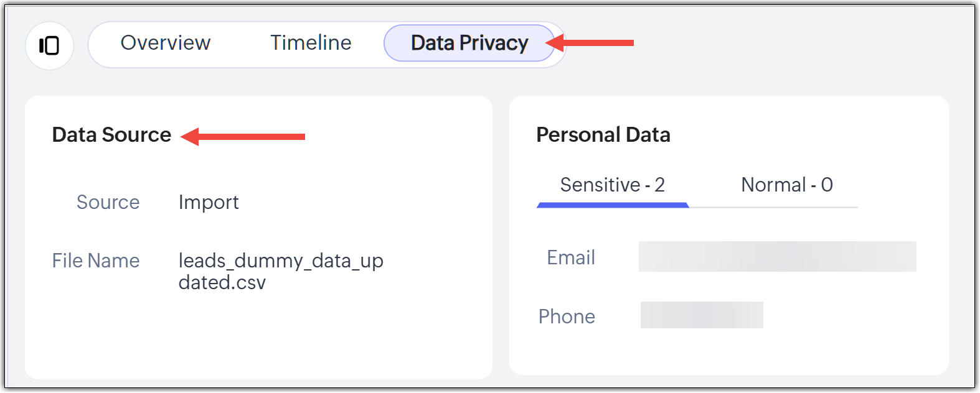Click the Source field label
This screenshot has width=980, height=393.
(x=108, y=202)
